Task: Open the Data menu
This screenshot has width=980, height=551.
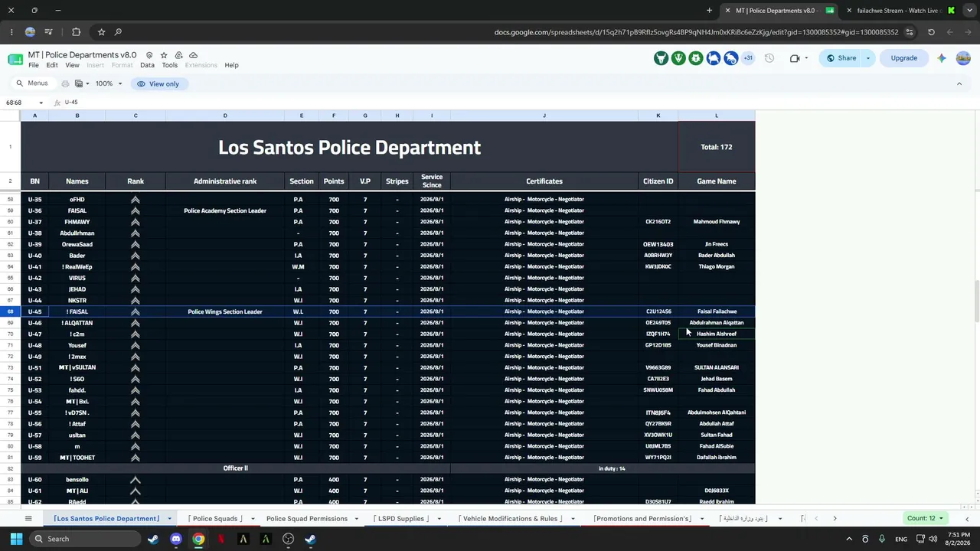Action: pyautogui.click(x=147, y=65)
